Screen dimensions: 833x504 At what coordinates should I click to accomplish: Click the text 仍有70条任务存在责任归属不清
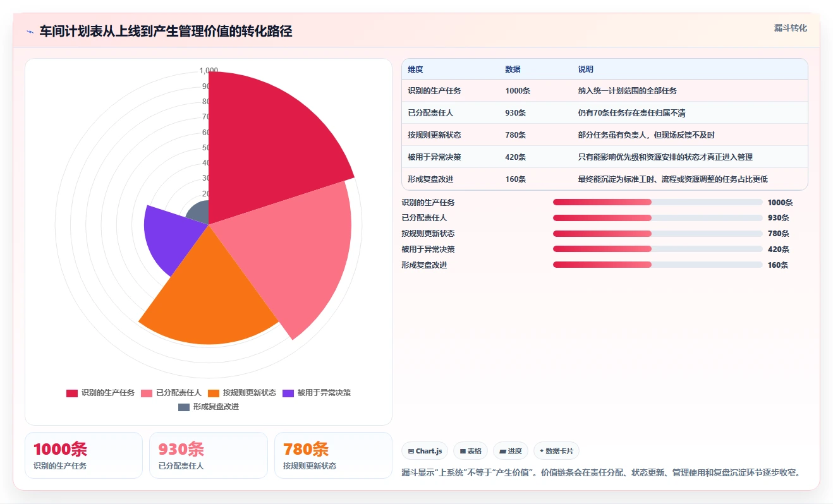(632, 113)
